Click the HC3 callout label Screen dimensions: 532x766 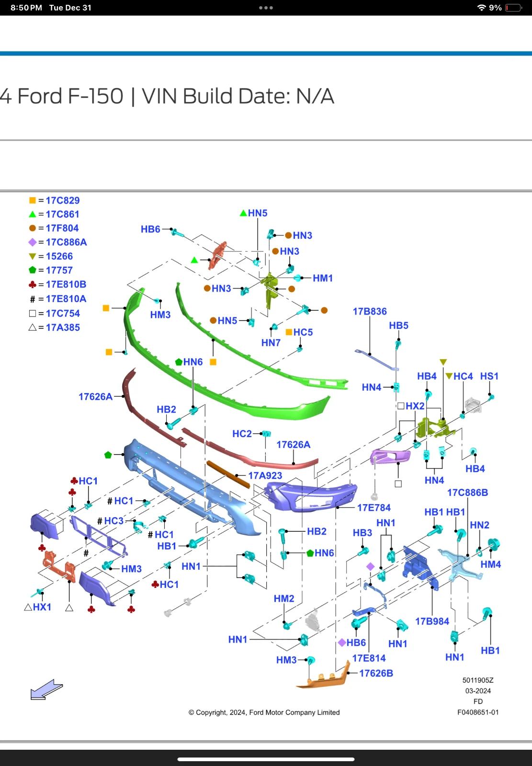point(114,520)
